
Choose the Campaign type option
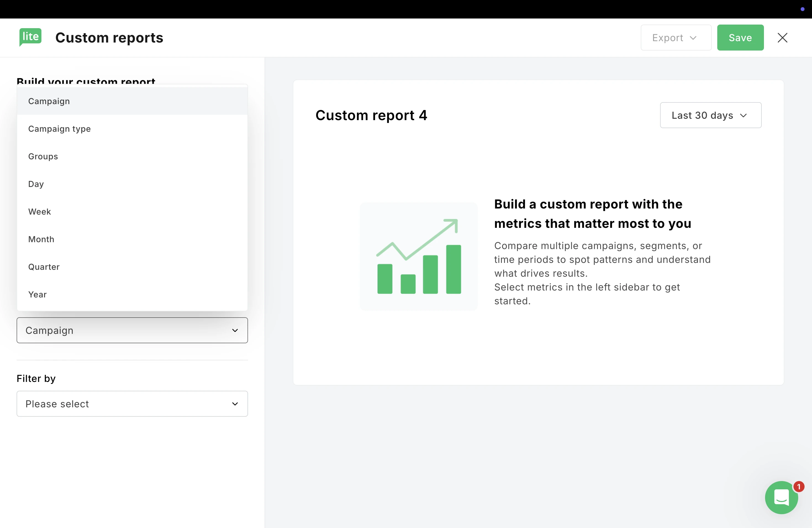59,129
